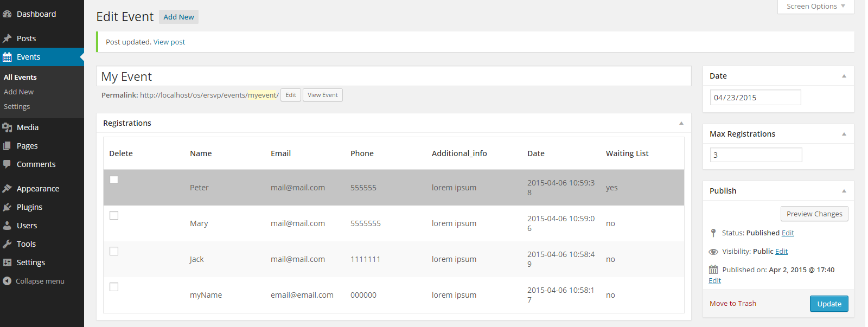Collapse the Max Registrations box
Viewport: 868px width, 327px height.
coord(844,134)
